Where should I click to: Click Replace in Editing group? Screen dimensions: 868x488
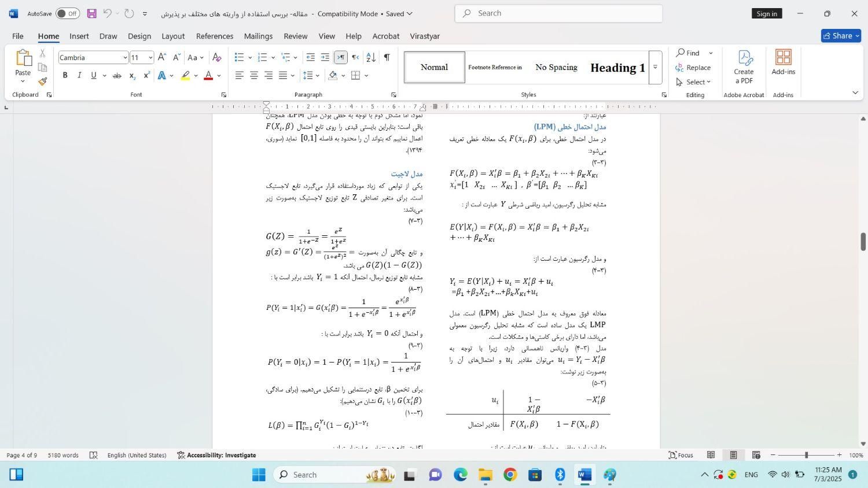point(693,68)
